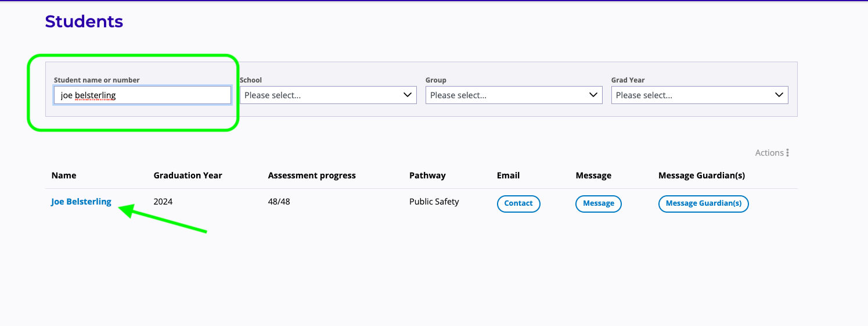Image resolution: width=868 pixels, height=326 pixels.
Task: Open the Grad Year dropdown
Action: [x=700, y=95]
